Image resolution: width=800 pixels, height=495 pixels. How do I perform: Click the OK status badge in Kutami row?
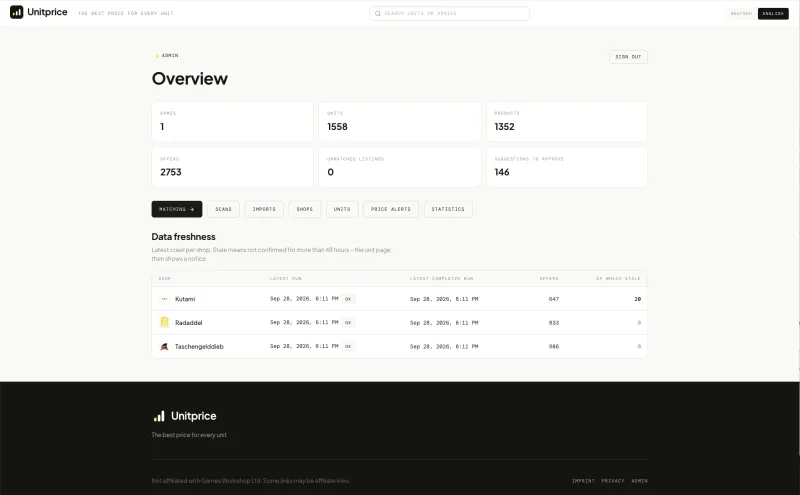click(348, 299)
